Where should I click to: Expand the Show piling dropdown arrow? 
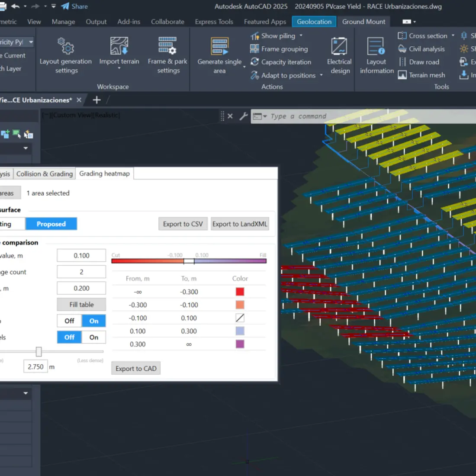[301, 35]
